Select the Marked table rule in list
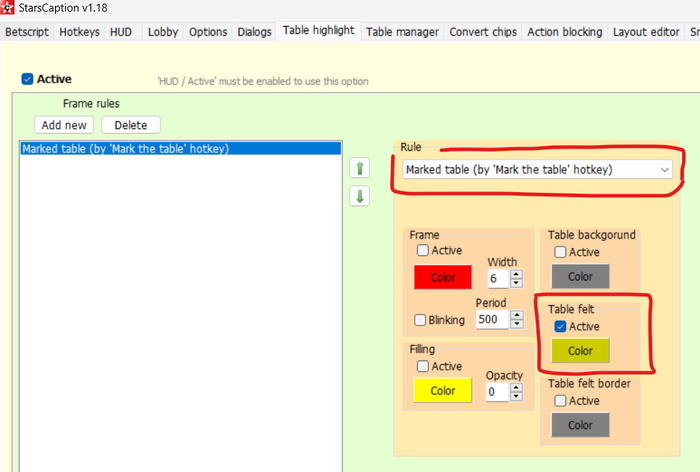This screenshot has height=472, width=700. (x=181, y=149)
